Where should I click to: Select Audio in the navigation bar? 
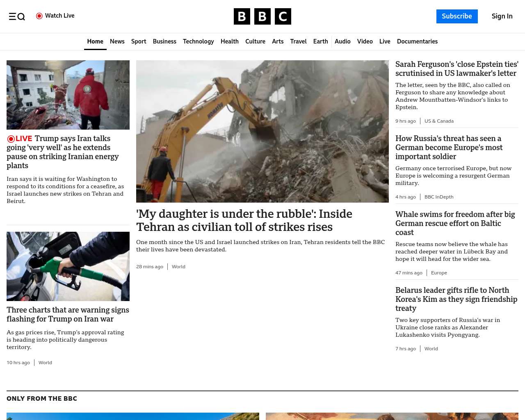pos(342,41)
